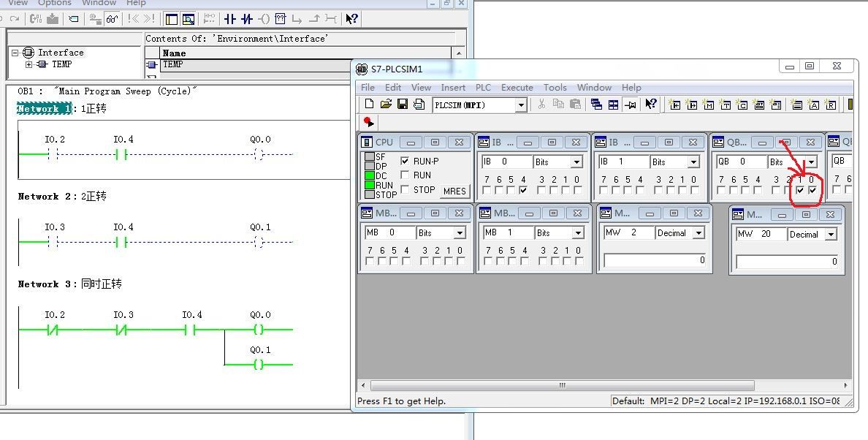868x440 pixels.
Task: Expand the TEMP tree node
Action: tap(28, 64)
